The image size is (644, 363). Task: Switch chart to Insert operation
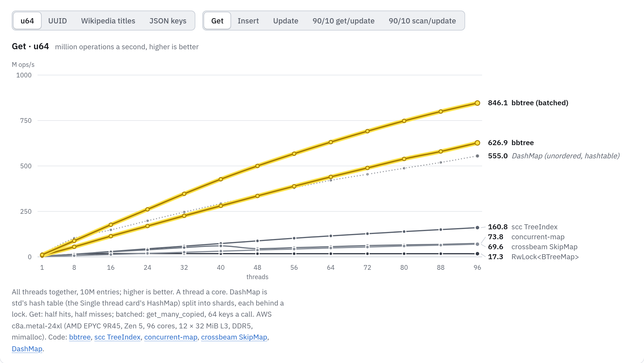pos(248,21)
